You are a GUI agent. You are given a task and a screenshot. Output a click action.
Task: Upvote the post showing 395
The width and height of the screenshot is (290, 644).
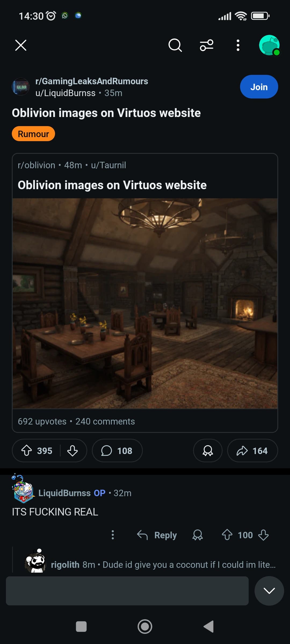pos(27,451)
